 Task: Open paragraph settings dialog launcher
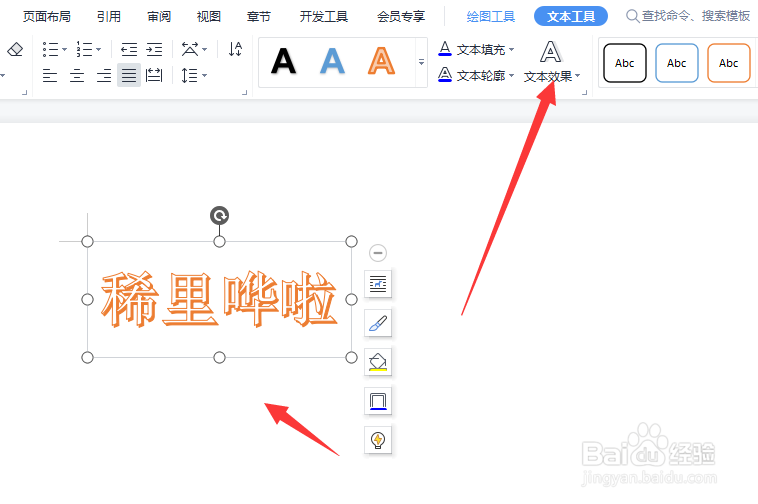[245, 92]
